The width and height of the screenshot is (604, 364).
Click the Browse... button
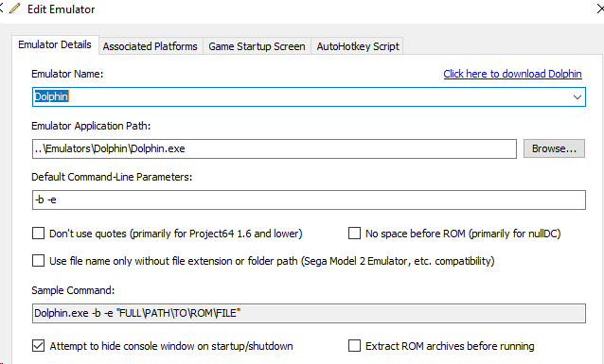[x=554, y=148]
